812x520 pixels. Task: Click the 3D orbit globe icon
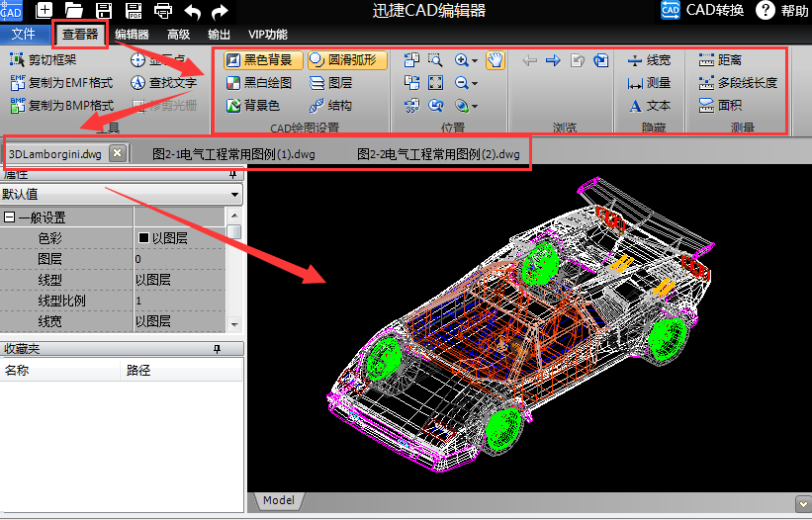tap(462, 106)
